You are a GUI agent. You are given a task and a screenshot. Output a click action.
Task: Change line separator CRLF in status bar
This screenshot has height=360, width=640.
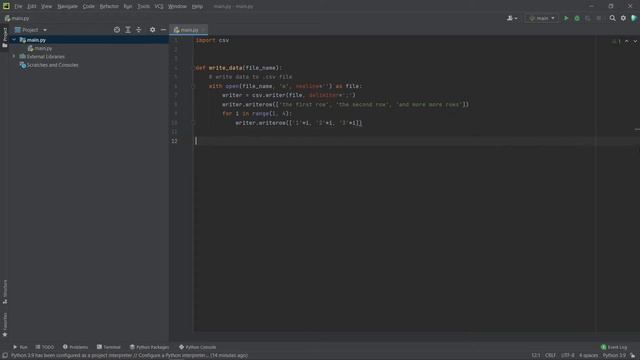[x=550, y=356]
